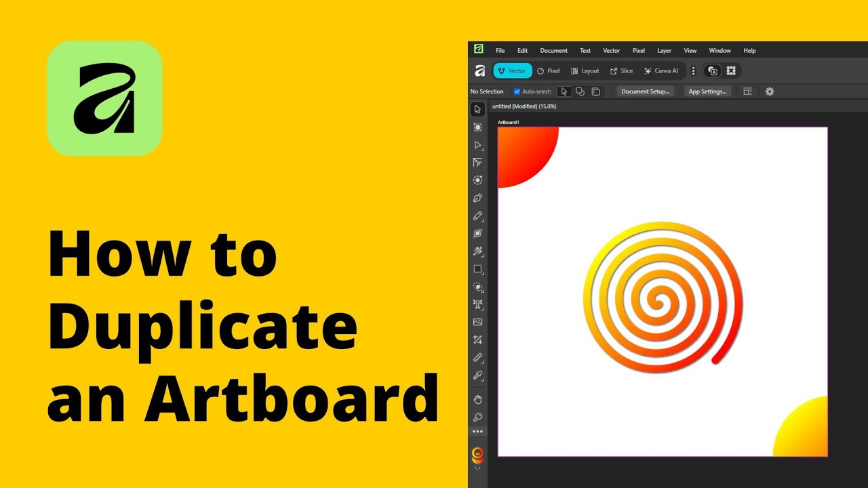868x488 pixels.
Task: Click the Document Setup button
Action: coord(645,91)
